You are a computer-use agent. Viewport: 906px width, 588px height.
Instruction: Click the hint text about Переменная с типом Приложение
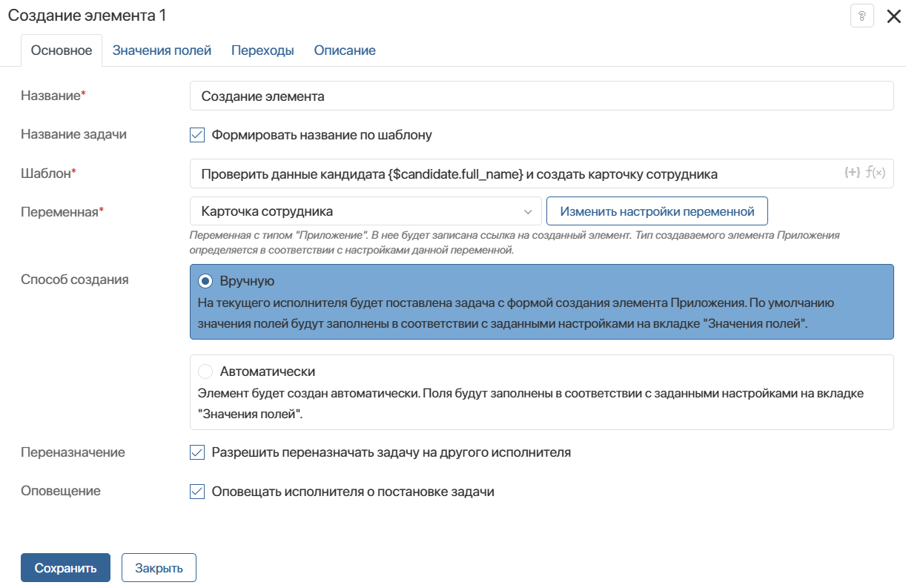point(515,242)
